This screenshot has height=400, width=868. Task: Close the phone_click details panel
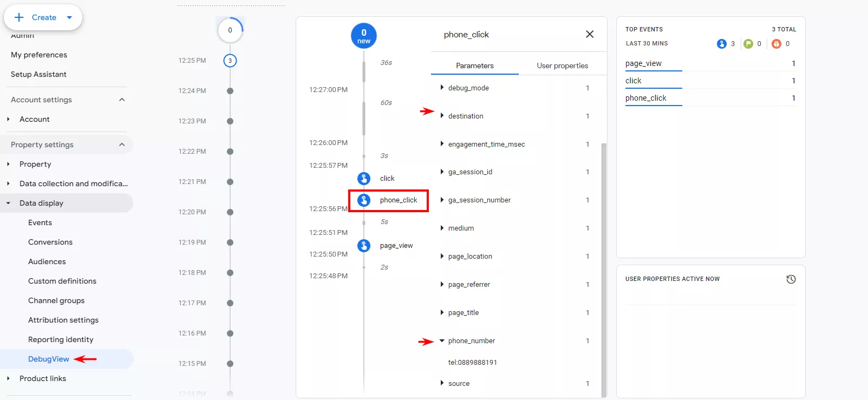pyautogui.click(x=590, y=34)
